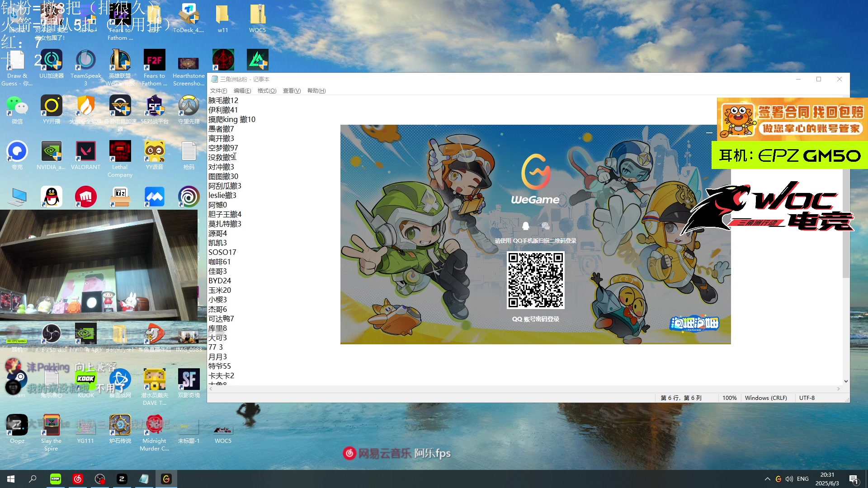
Task: Click Notepad horizontal scrollbar right arrow
Action: (x=839, y=389)
